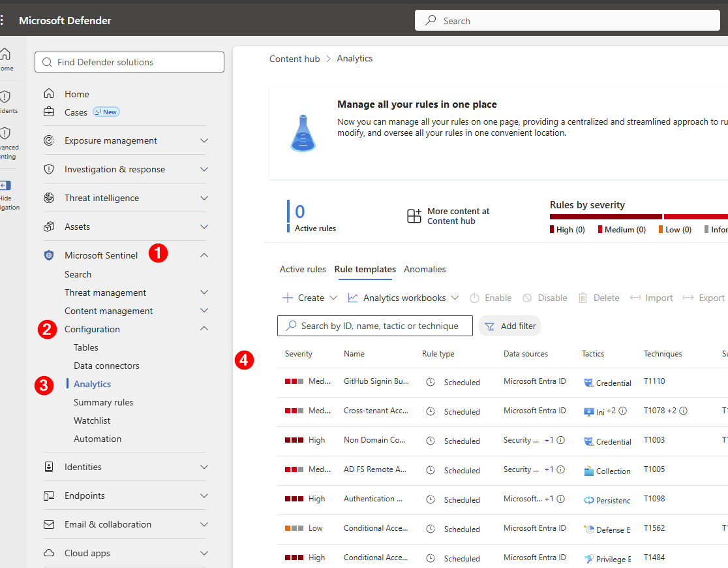Click the Exposure management target icon

point(49,140)
